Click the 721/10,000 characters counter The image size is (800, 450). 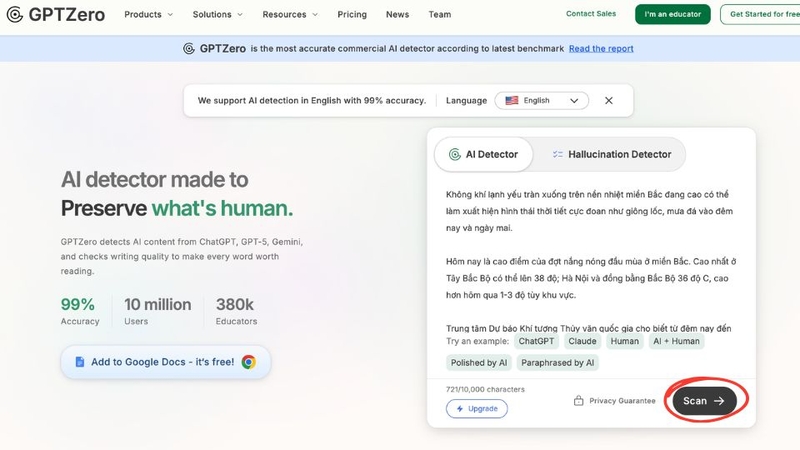click(x=485, y=389)
